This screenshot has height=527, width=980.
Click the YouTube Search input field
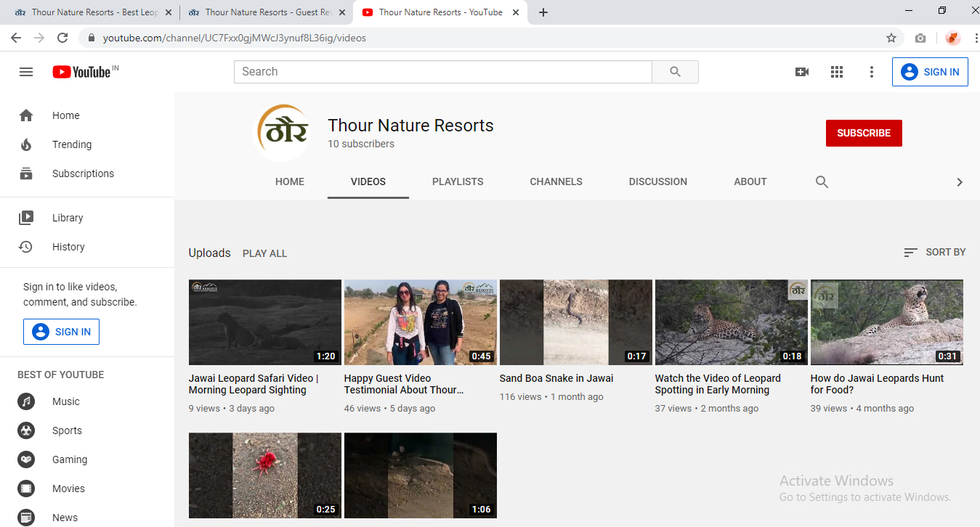pyautogui.click(x=442, y=72)
